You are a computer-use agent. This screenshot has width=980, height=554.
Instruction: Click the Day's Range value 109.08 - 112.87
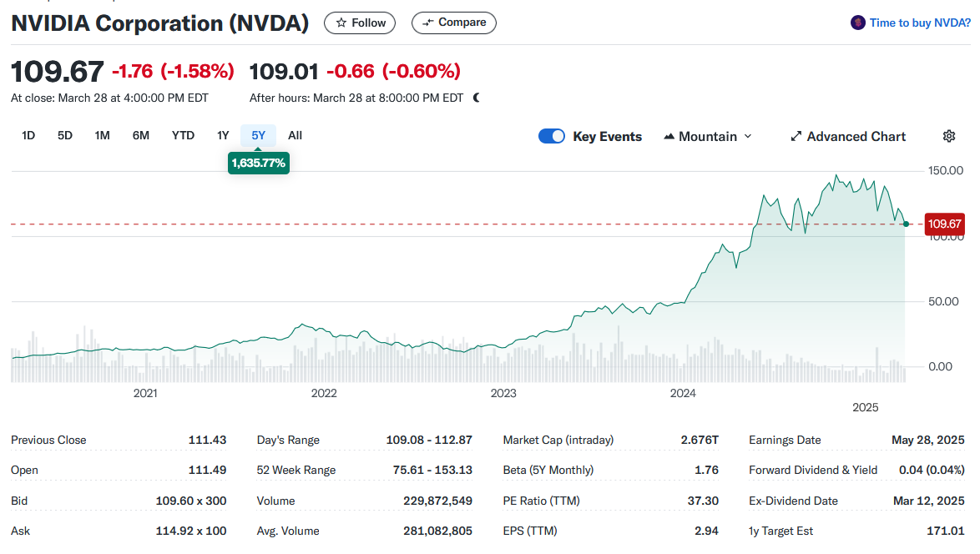click(429, 440)
